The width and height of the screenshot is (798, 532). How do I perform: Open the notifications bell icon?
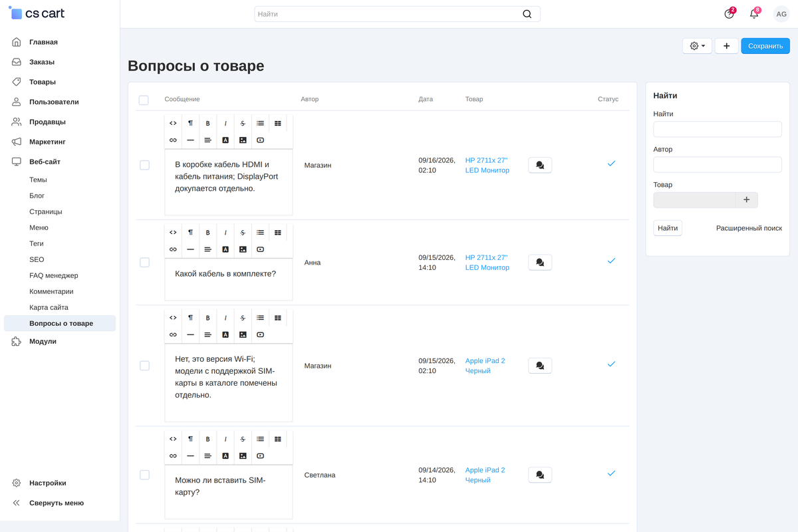754,14
